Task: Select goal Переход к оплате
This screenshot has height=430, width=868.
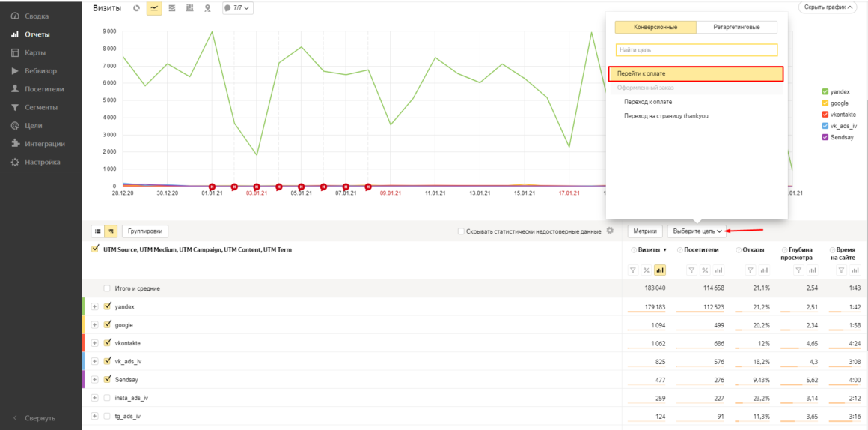Action: point(648,102)
